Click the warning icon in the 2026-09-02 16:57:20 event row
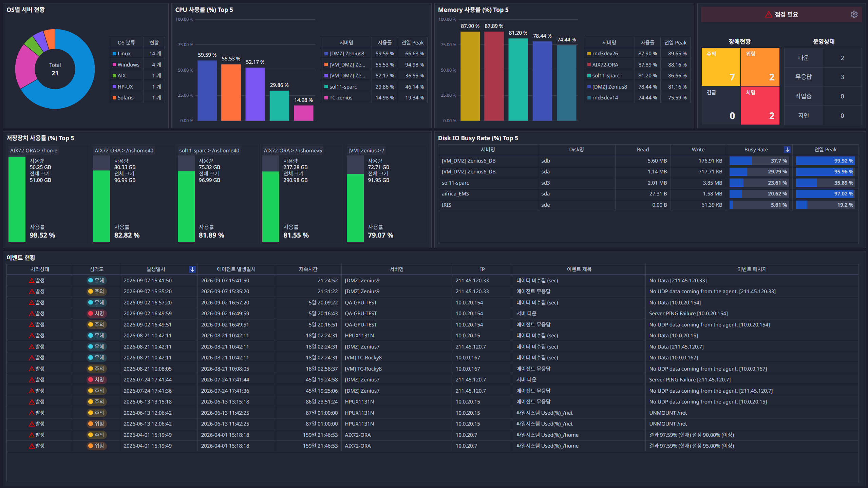868x488 pixels. point(32,303)
